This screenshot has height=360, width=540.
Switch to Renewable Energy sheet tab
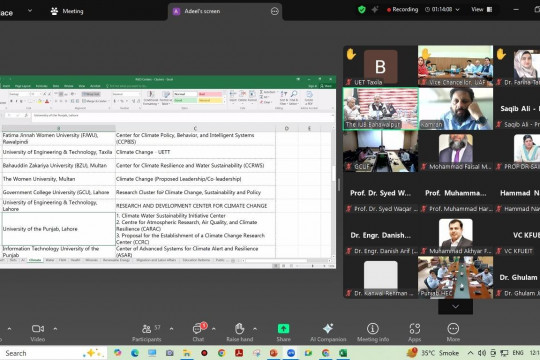tap(116, 260)
